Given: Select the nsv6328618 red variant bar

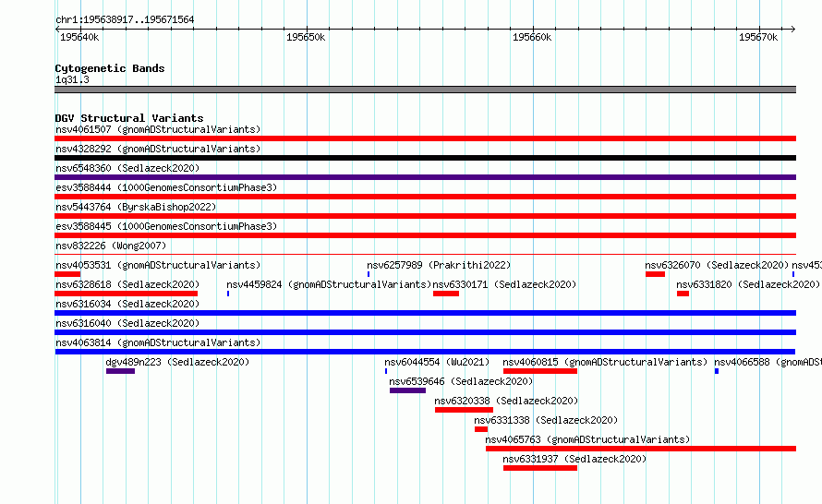Looking at the screenshot, I should pyautogui.click(x=127, y=294).
